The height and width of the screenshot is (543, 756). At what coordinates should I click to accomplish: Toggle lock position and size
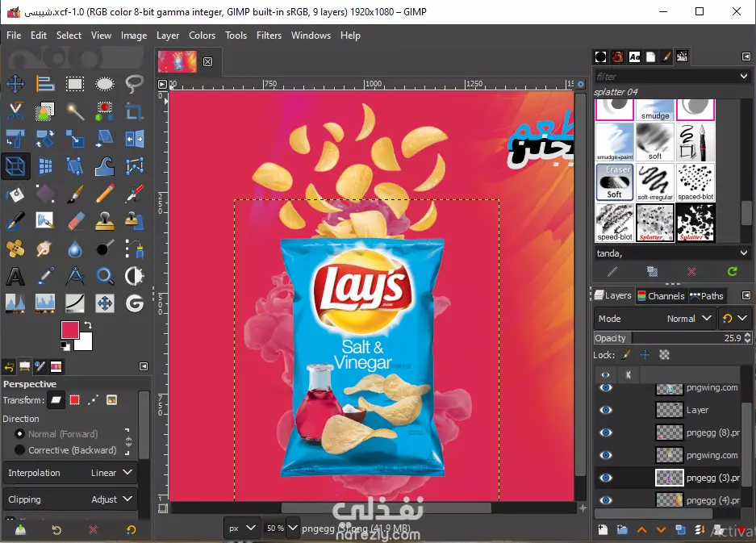click(645, 355)
